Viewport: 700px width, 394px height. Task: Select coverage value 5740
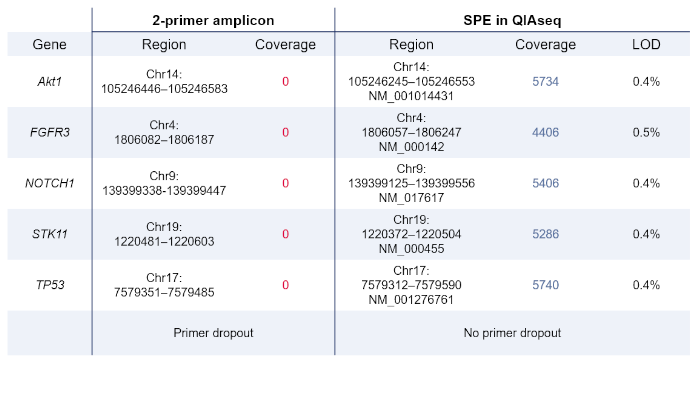pos(545,285)
